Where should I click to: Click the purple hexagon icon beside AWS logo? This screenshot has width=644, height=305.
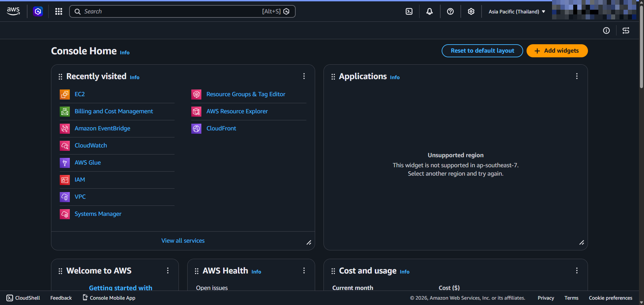pos(38,11)
